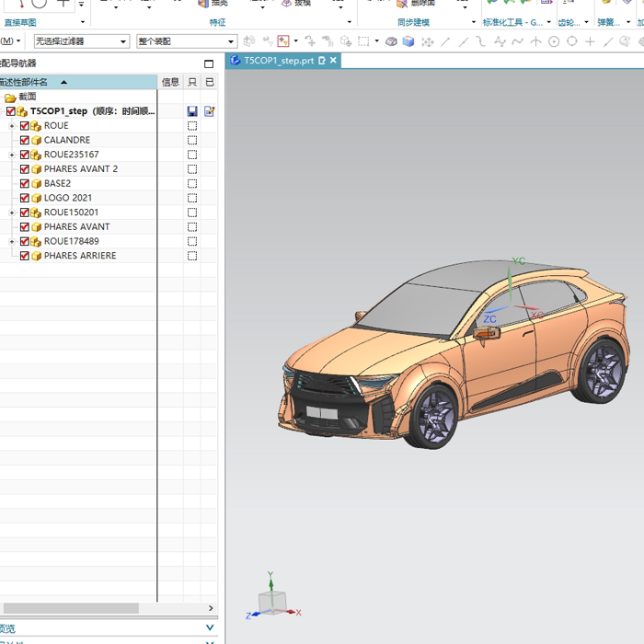Click the plus-shaped point snap icon
Screen dimensions: 644x644
coord(590,41)
